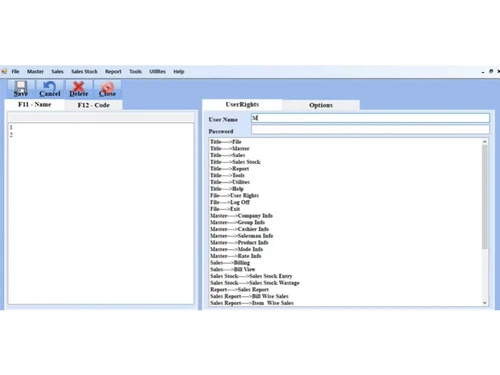
Task: Select the Title---->Sales Stock entry
Action: pos(235,162)
